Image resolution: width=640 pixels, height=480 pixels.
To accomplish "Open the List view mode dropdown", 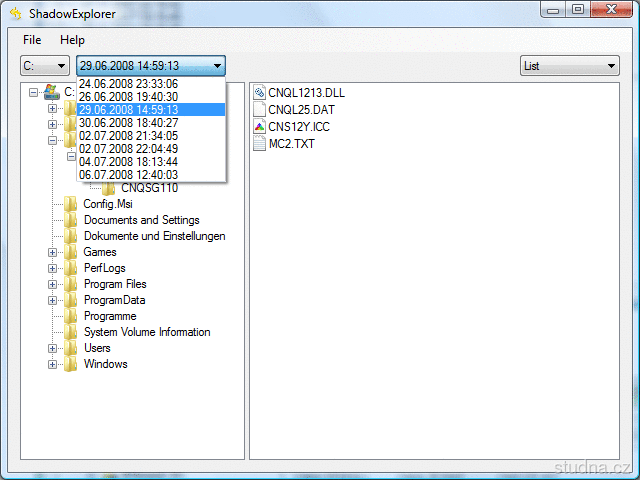I will point(569,66).
